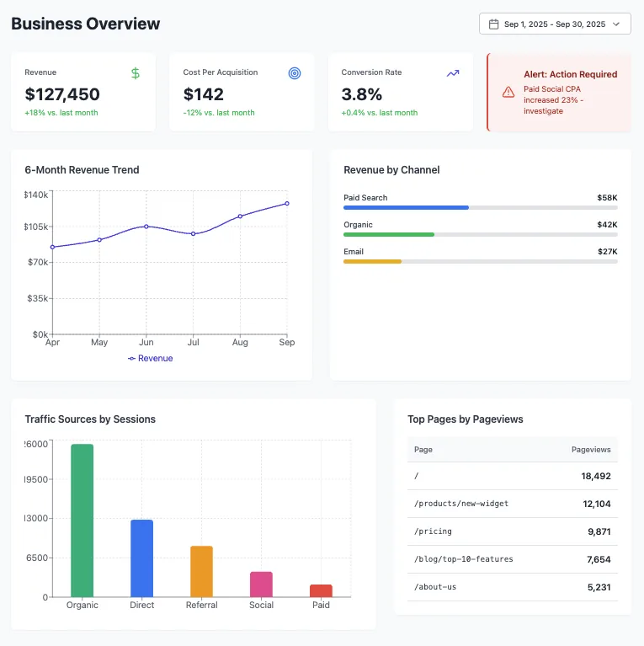Click the green Organic sessions bar
The image size is (644, 646).
click(82, 521)
